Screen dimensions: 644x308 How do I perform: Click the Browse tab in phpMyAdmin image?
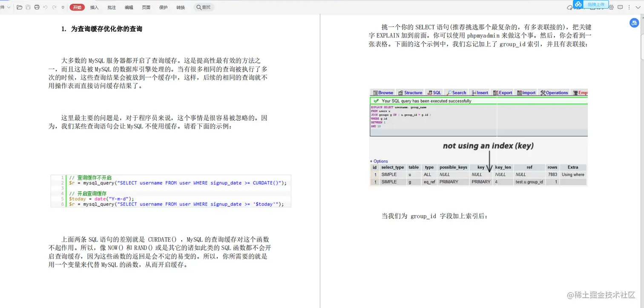(x=383, y=93)
